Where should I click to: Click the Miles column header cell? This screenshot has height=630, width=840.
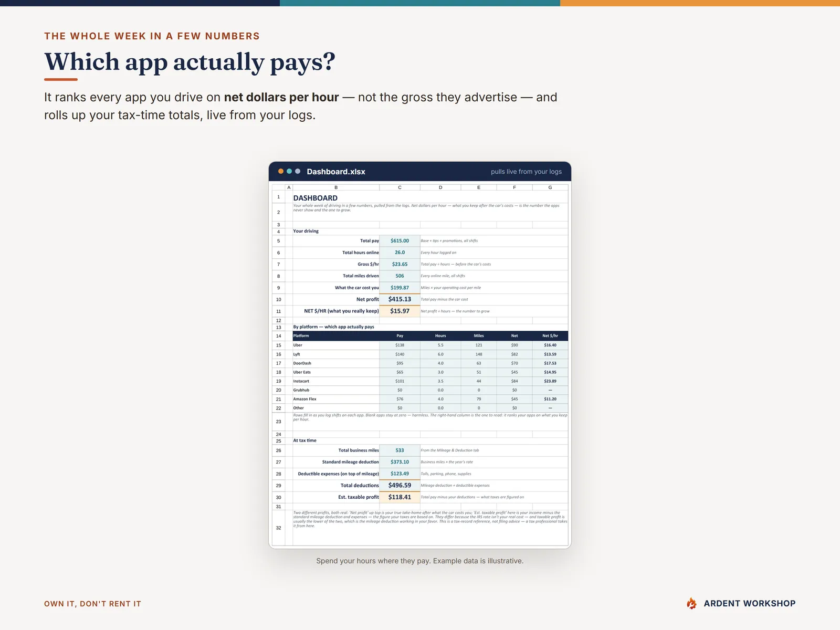[x=479, y=335]
